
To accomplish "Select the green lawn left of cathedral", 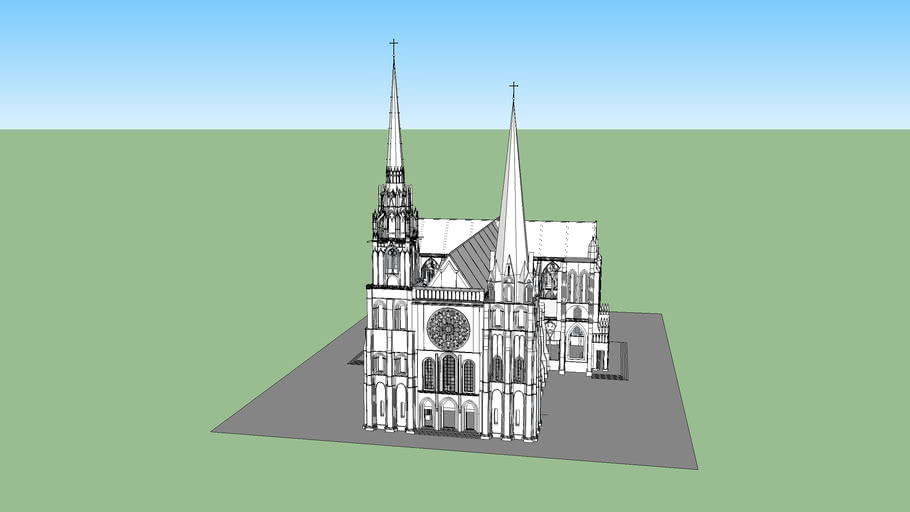I will 150,300.
